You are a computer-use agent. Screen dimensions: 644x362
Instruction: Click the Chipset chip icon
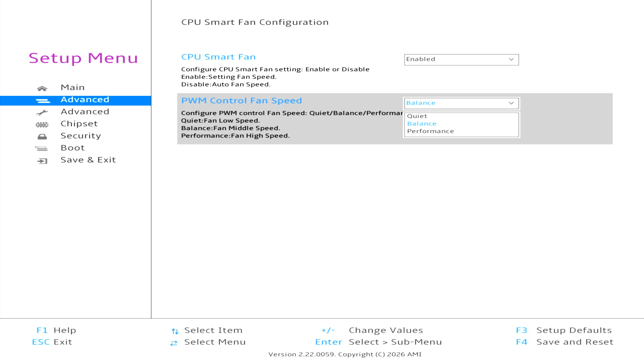click(42, 125)
